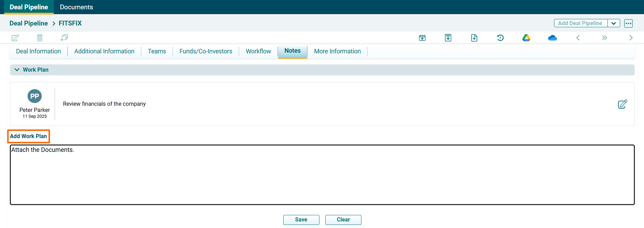This screenshot has height=228, width=644.
Task: Click the history clock icon
Action: pyautogui.click(x=500, y=38)
